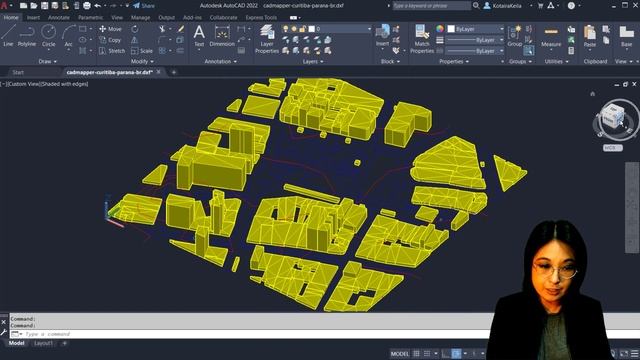Open the View ribbon tab
The image size is (640, 360).
117,18
